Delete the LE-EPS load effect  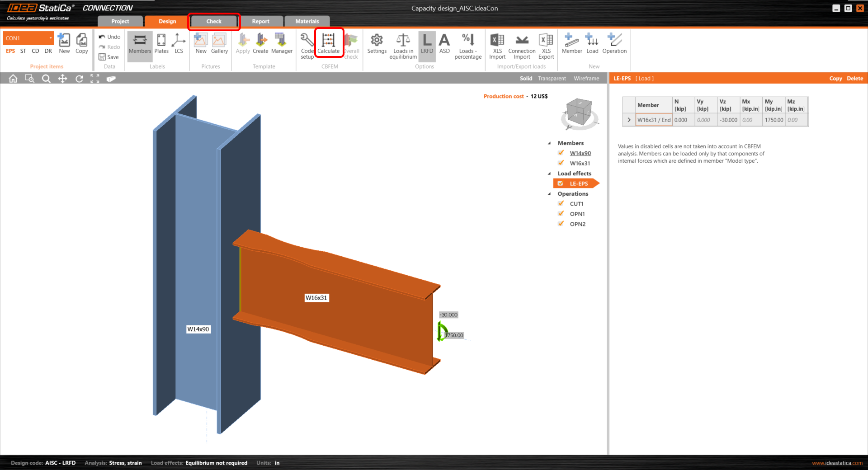pyautogui.click(x=854, y=79)
